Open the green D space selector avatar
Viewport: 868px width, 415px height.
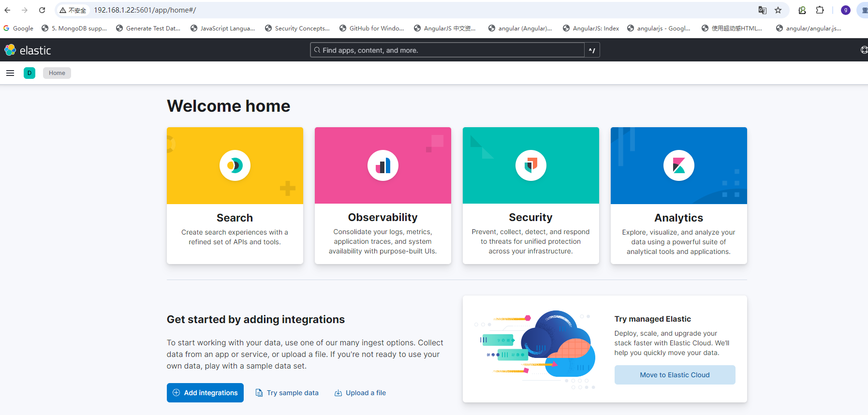[29, 73]
